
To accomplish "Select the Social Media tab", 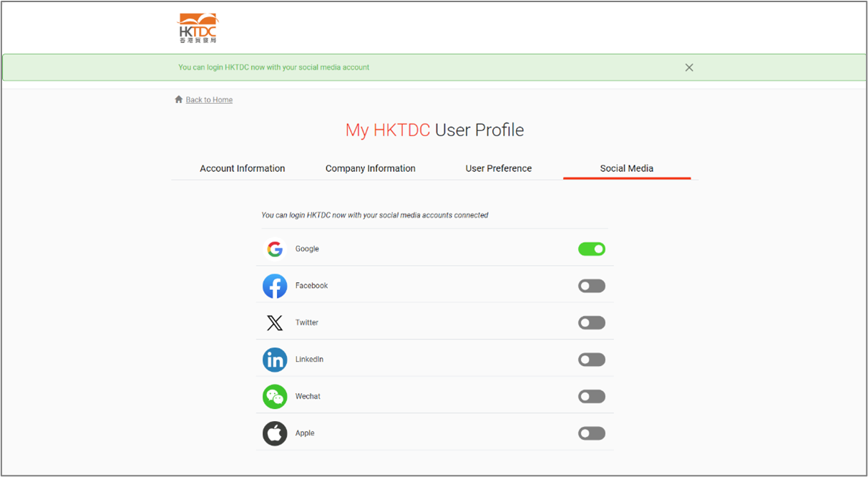I will pyautogui.click(x=627, y=168).
